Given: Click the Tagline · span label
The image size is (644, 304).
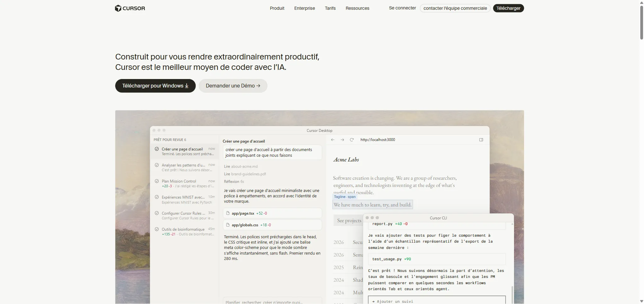Looking at the screenshot, I should pyautogui.click(x=345, y=197).
